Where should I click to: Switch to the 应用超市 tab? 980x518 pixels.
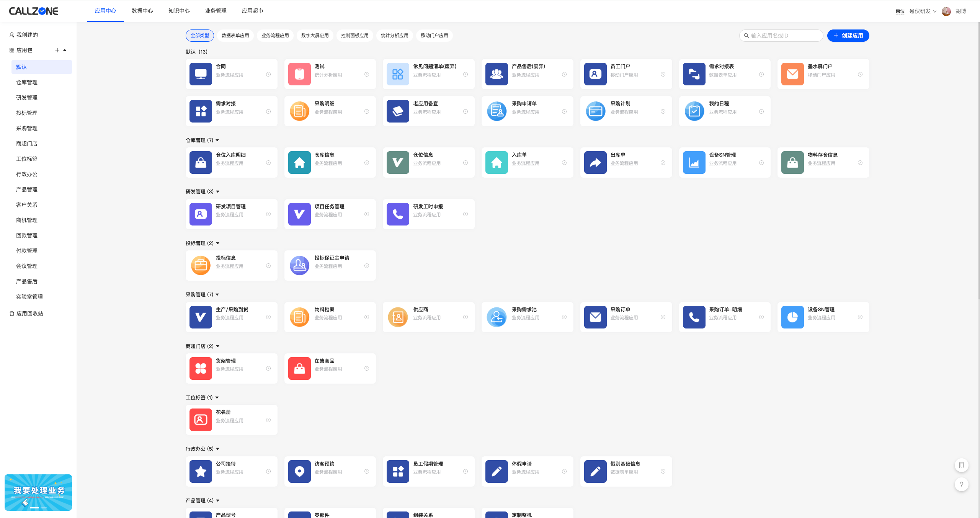[252, 11]
